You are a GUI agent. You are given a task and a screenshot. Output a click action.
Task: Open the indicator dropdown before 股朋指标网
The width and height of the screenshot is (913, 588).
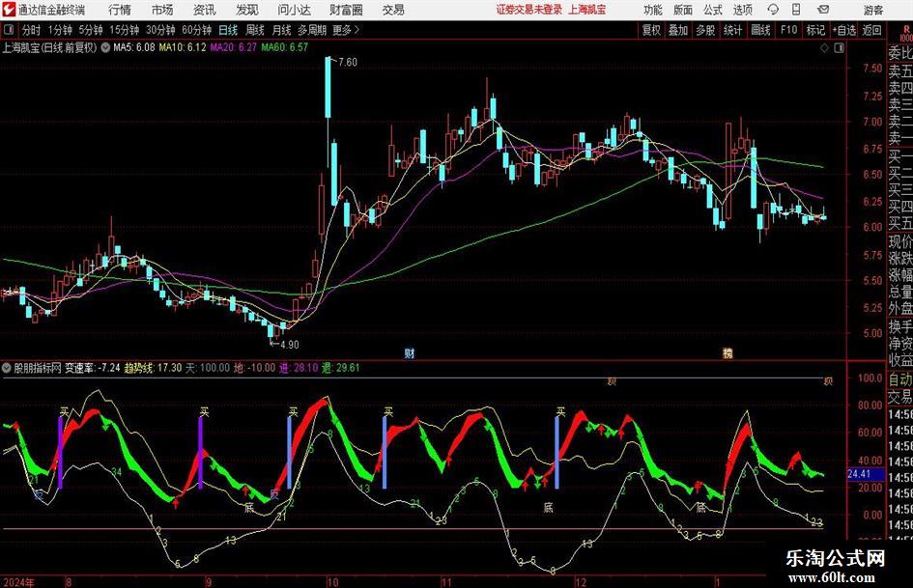(x=7, y=368)
